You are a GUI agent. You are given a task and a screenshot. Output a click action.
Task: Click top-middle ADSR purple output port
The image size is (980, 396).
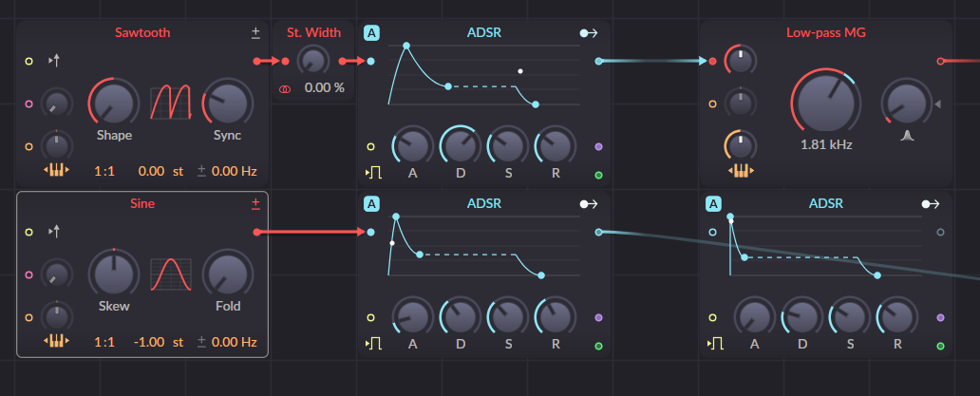[599, 147]
